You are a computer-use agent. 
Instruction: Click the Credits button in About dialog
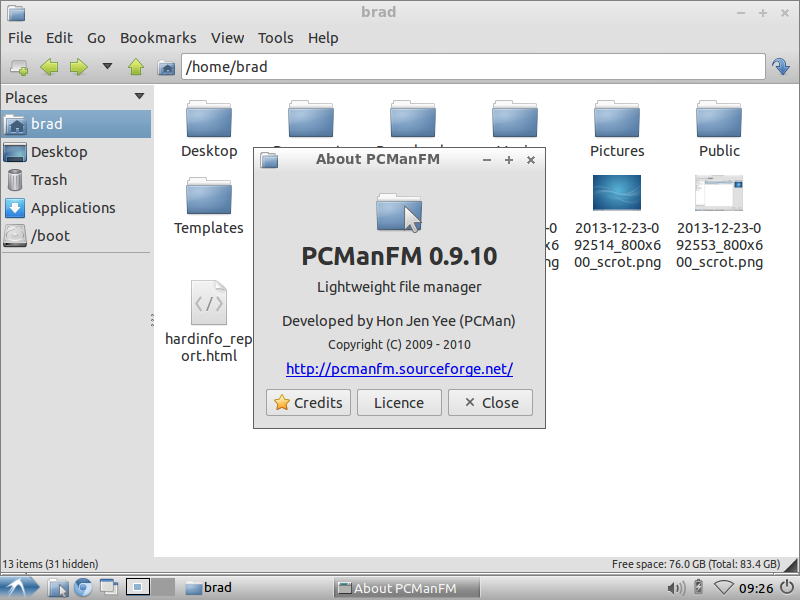[x=308, y=403]
